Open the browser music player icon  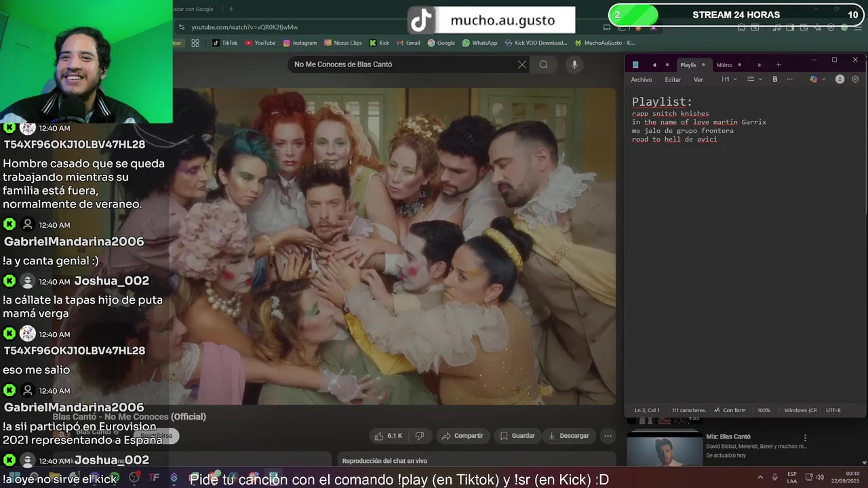tap(776, 28)
